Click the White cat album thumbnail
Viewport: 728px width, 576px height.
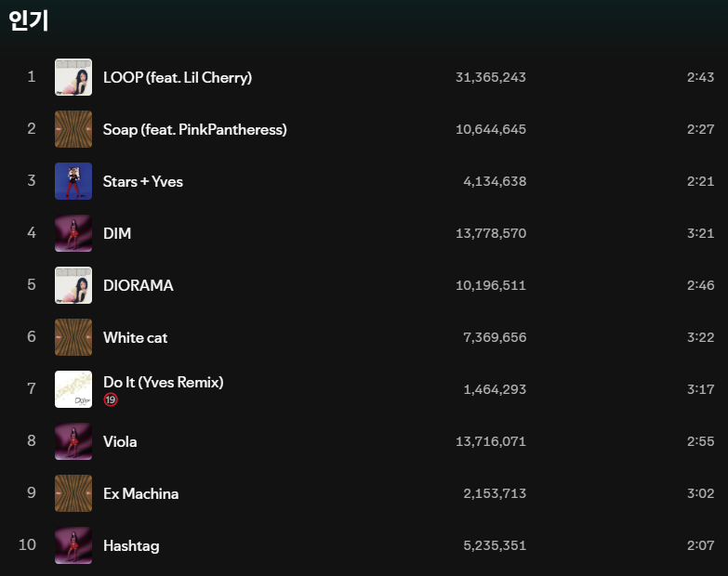point(73,337)
